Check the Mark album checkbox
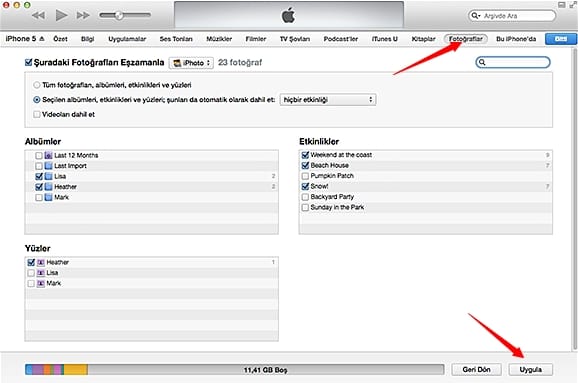Screen dimensions: 578x383 [x=39, y=198]
